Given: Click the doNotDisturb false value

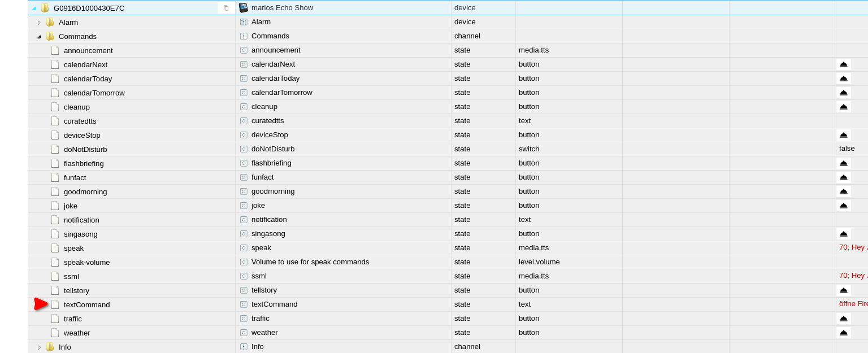Looking at the screenshot, I should [x=847, y=149].
